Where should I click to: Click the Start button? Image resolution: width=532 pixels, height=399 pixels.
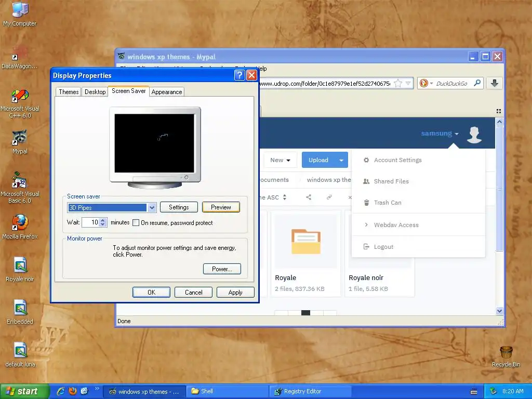[x=24, y=391]
